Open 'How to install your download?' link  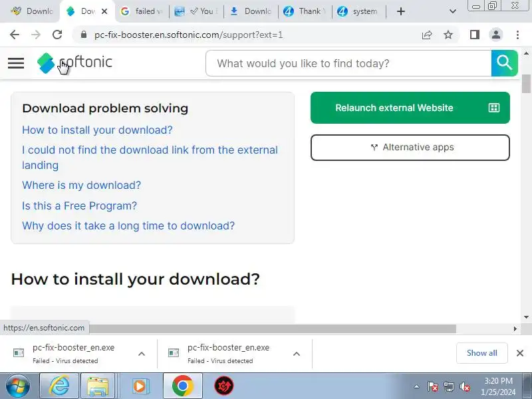(97, 130)
